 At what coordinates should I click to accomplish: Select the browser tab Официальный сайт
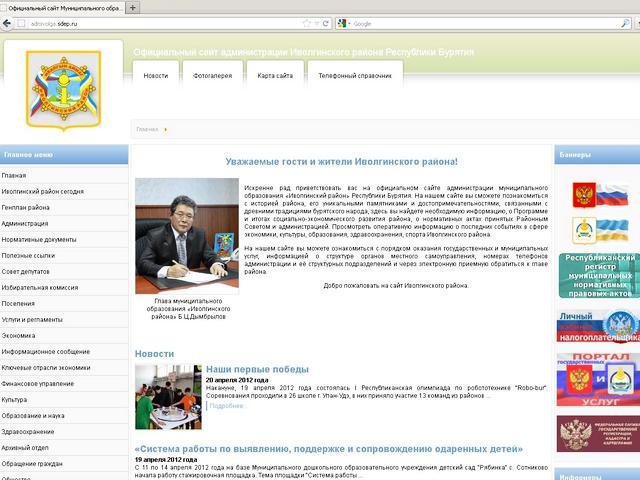[63, 8]
